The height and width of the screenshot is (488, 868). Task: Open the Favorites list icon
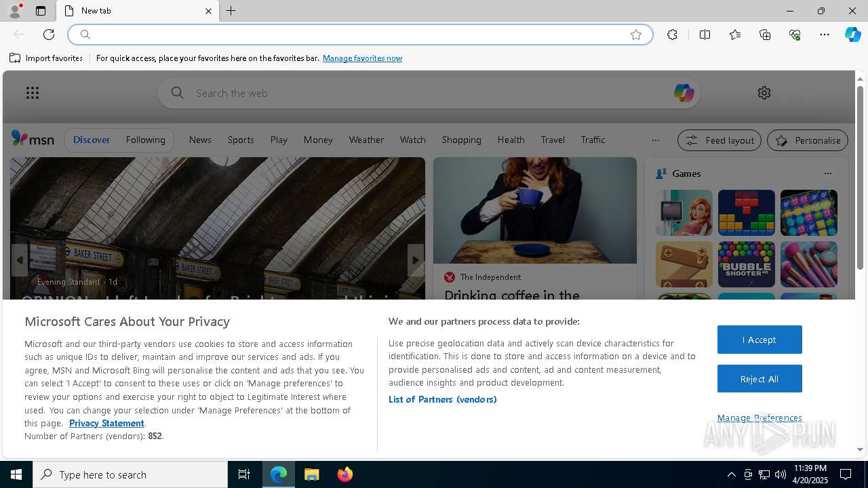(x=735, y=35)
